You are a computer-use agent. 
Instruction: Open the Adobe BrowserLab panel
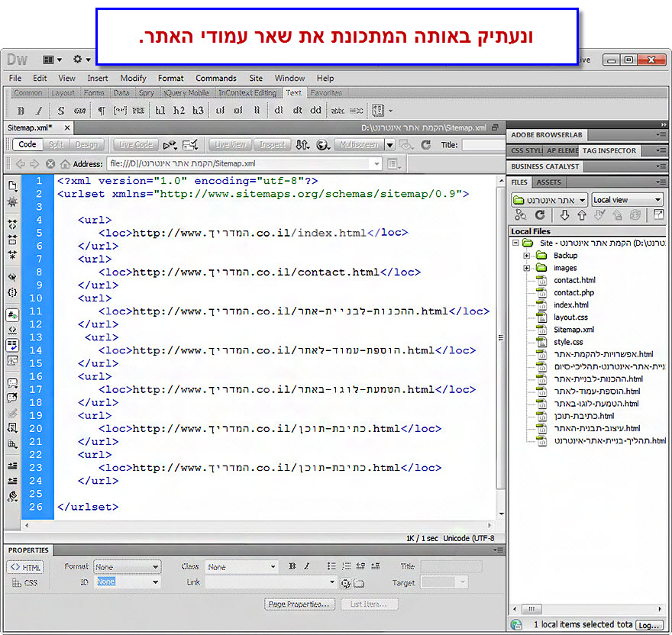click(x=547, y=134)
